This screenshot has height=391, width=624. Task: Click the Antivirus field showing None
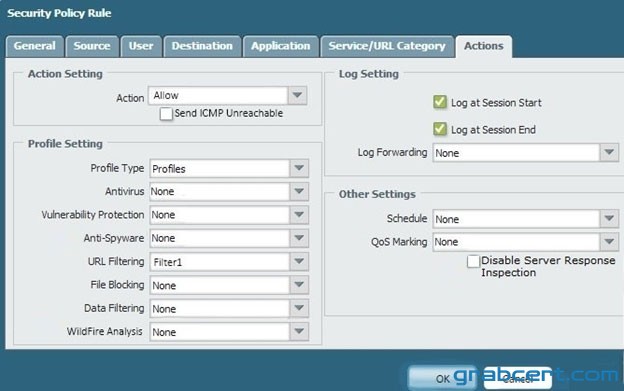coord(220,191)
